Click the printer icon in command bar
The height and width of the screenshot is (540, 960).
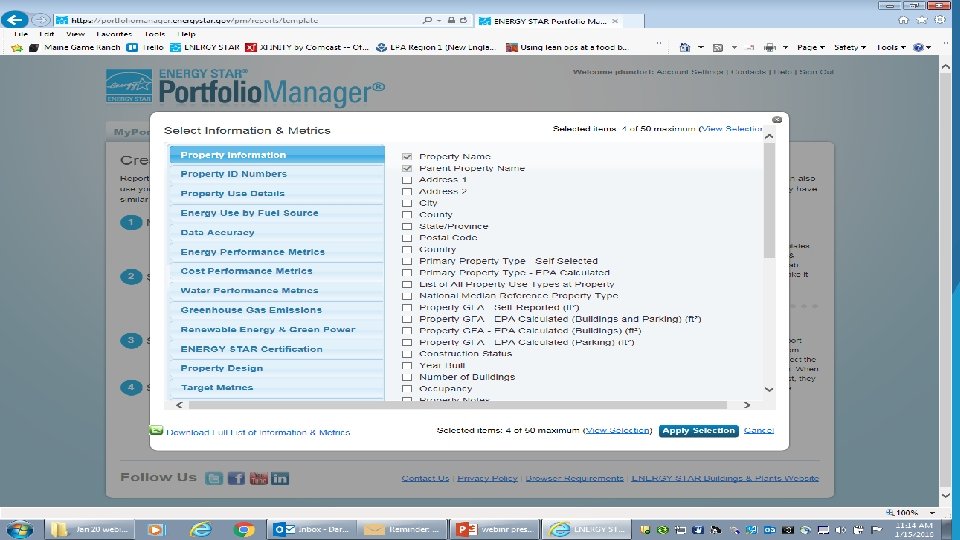[x=770, y=47]
